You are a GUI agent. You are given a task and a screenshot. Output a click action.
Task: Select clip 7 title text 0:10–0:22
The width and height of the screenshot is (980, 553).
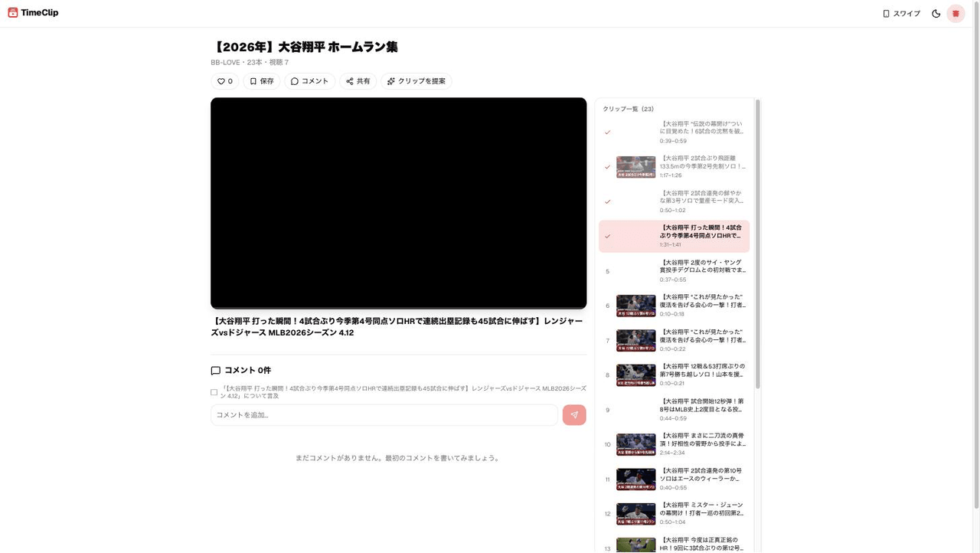(703, 335)
